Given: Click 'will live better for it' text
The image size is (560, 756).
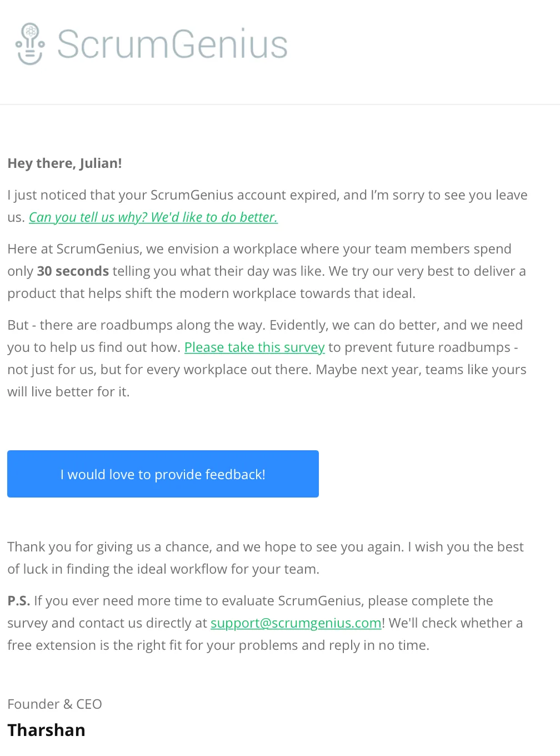Looking at the screenshot, I should 68,392.
